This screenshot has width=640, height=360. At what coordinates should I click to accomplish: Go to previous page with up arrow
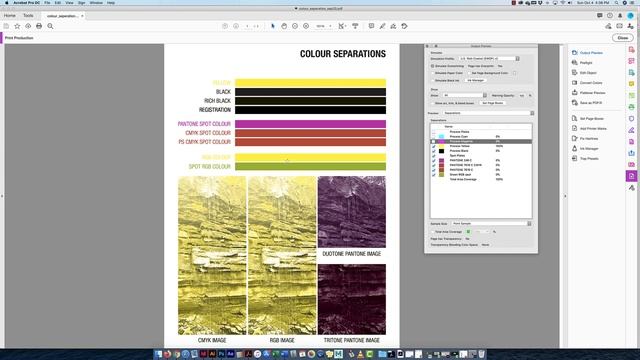(225, 26)
